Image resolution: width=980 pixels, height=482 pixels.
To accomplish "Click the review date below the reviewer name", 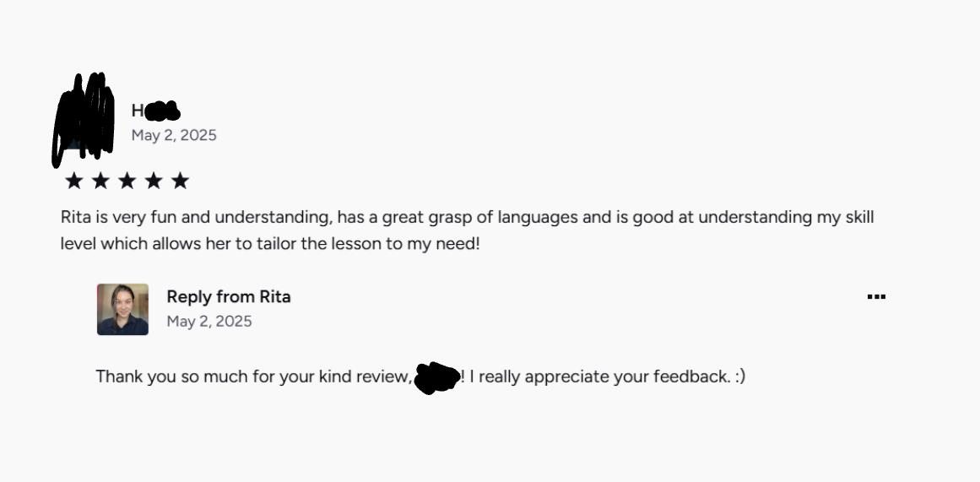I will tap(174, 135).
